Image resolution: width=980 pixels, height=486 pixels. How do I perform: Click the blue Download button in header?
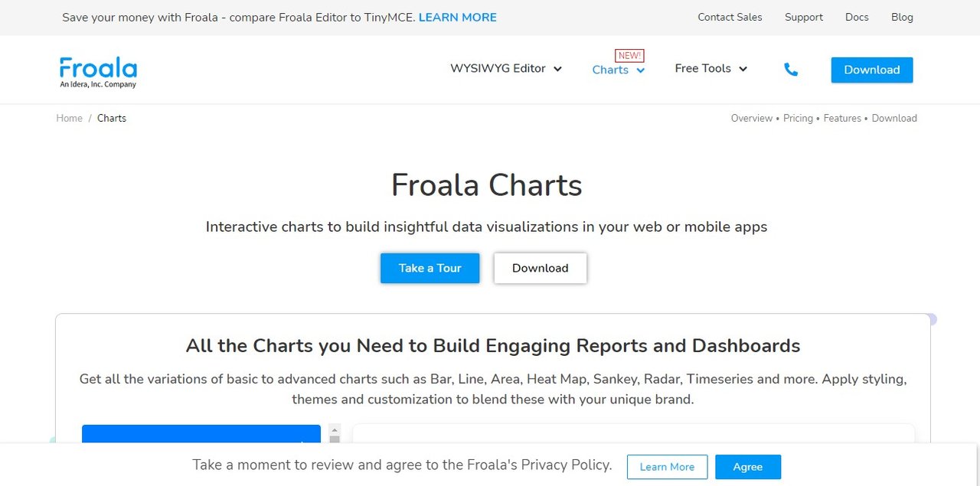tap(872, 70)
